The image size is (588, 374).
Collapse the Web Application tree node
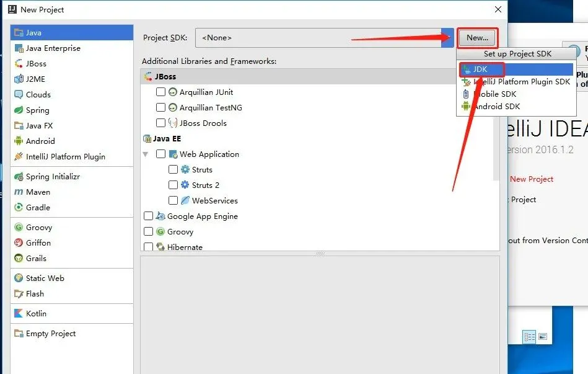point(146,154)
